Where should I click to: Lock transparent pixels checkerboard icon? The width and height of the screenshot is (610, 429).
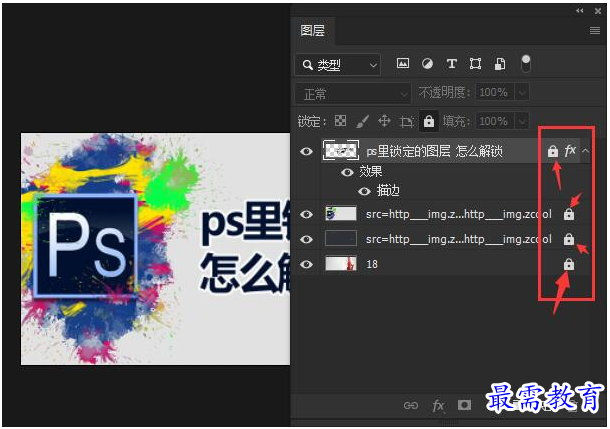340,121
